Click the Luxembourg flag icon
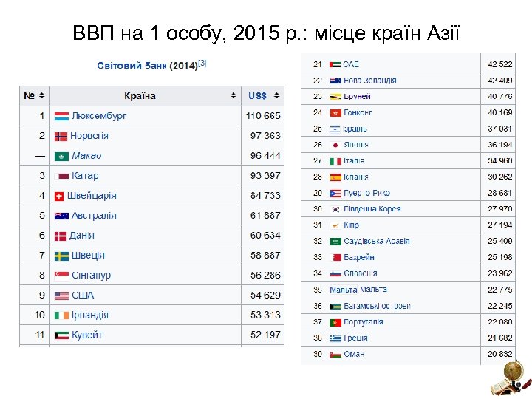 [x=61, y=116]
